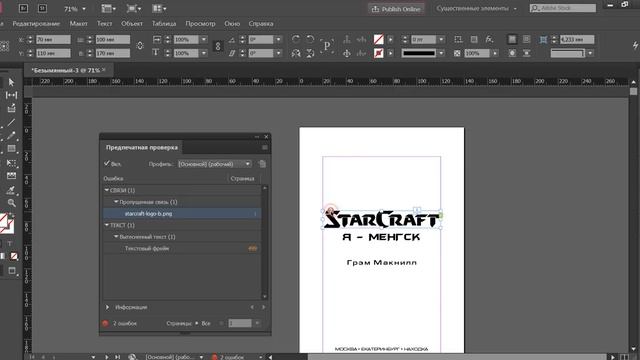Screen dimensions: 640x360
Task: Click the fill/stroke swatch in toolbox
Action: pos(6,223)
